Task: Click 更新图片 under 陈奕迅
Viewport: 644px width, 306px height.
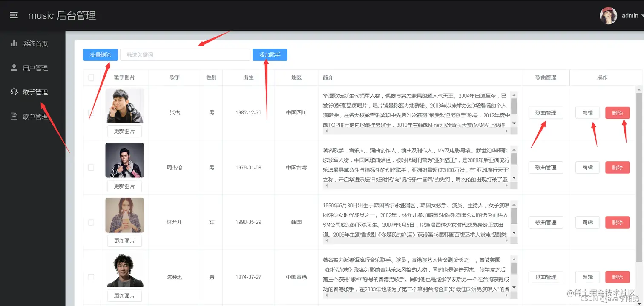Action: 124,296
